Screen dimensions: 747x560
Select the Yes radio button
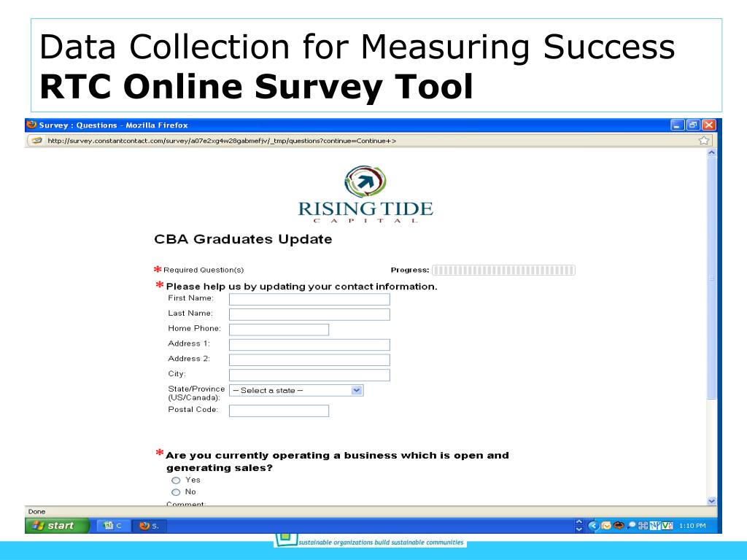(x=176, y=481)
